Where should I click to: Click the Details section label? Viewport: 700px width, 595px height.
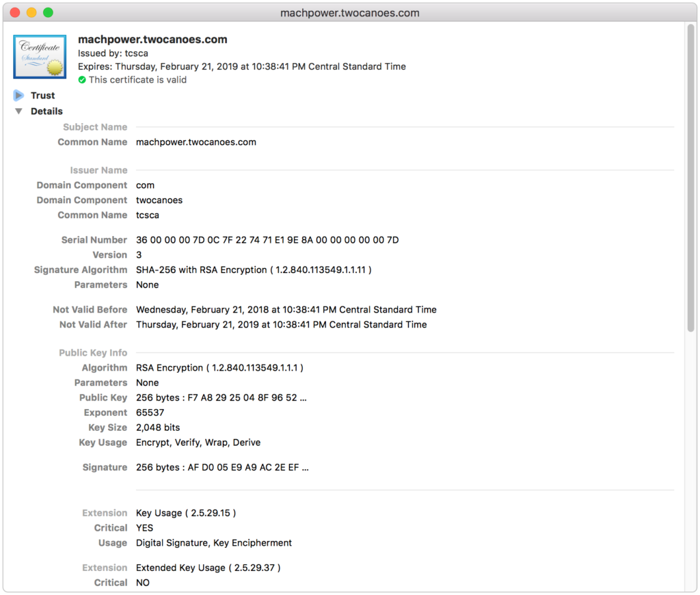[46, 111]
